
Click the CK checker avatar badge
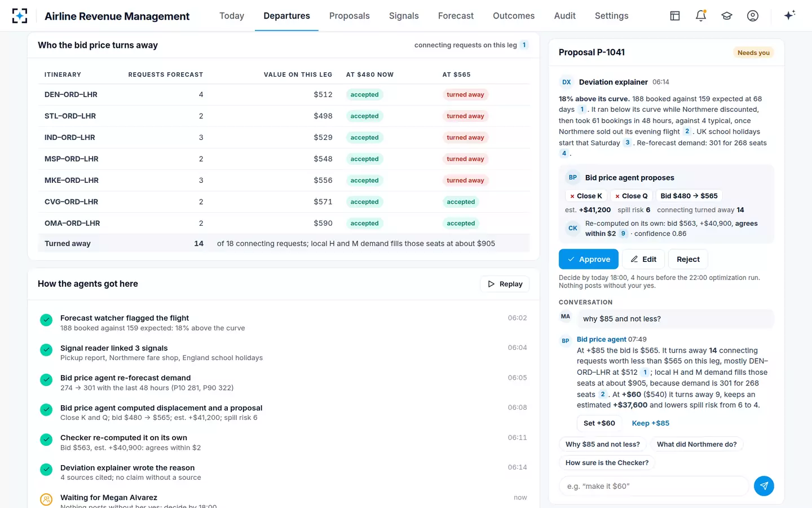click(573, 229)
